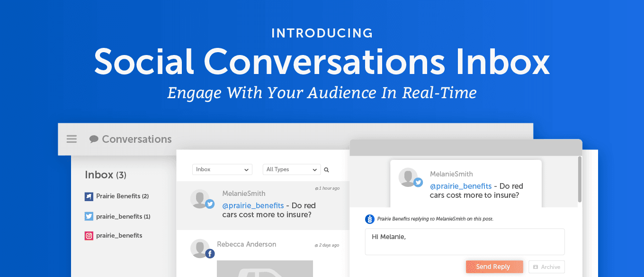Select the prairie_benefits Instagram inbox
Viewport: 644px width, 277px height.
(114, 236)
